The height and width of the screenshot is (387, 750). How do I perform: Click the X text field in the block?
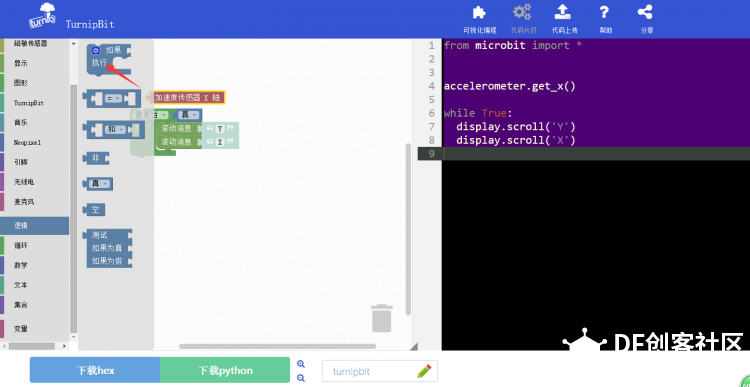coord(220,142)
